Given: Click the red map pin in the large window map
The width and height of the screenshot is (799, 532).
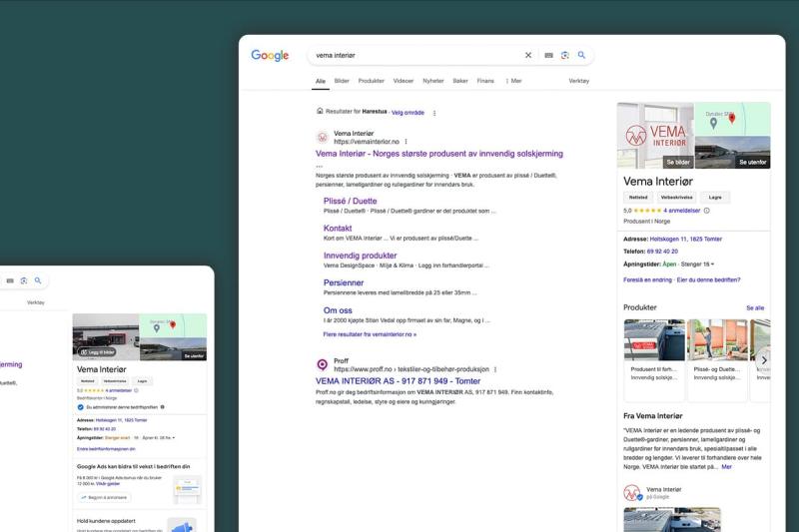Looking at the screenshot, I should tap(732, 119).
